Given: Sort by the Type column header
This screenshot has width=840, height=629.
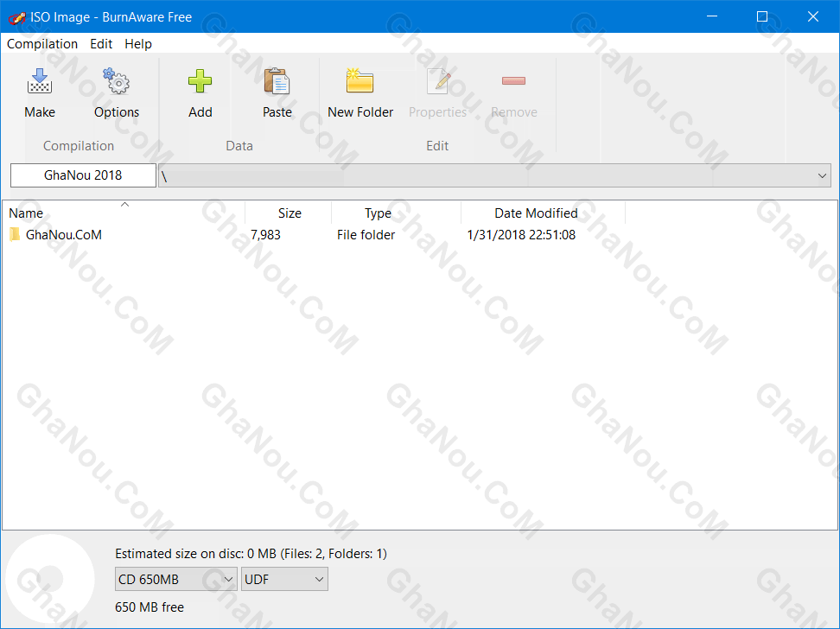Looking at the screenshot, I should (378, 213).
